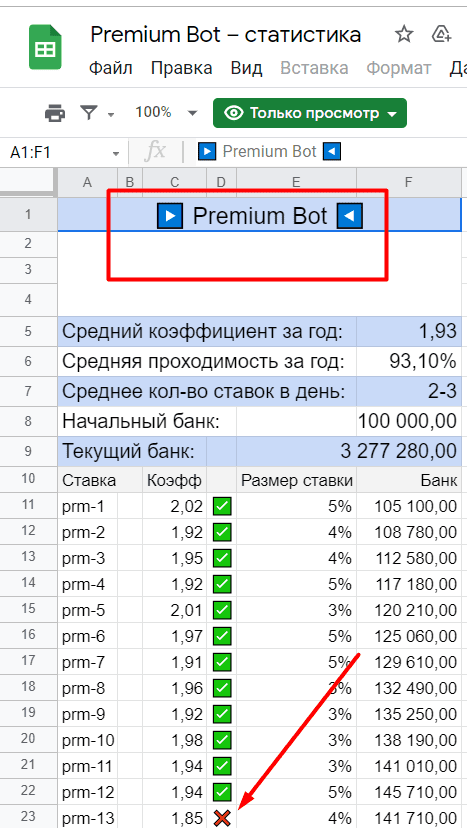Open the name box dropdown arrow
This screenshot has height=828, width=467.
tap(116, 154)
